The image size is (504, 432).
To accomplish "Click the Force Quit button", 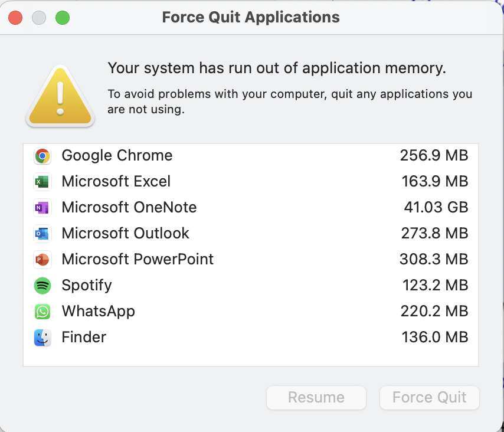I will 430,398.
